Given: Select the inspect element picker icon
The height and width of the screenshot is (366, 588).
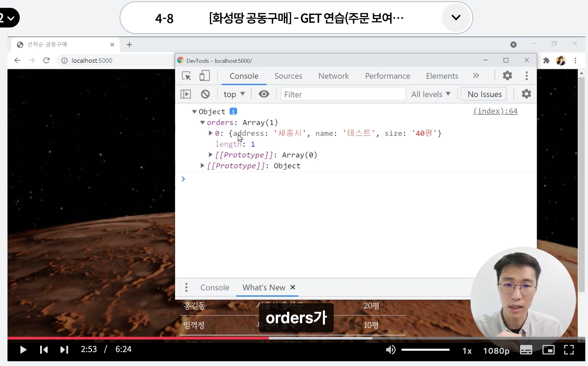Looking at the screenshot, I should pos(186,76).
